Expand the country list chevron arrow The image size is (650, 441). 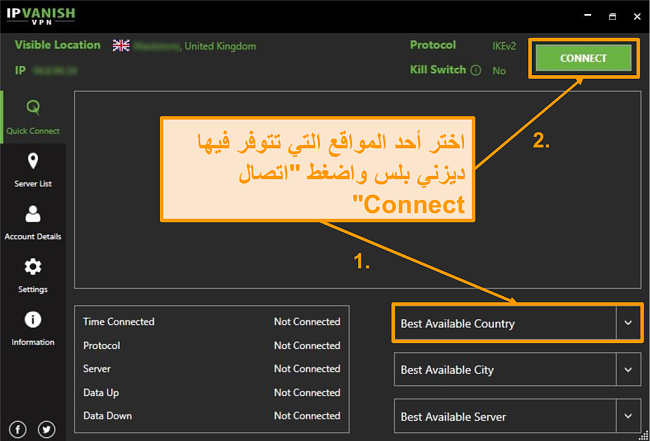[x=628, y=323]
